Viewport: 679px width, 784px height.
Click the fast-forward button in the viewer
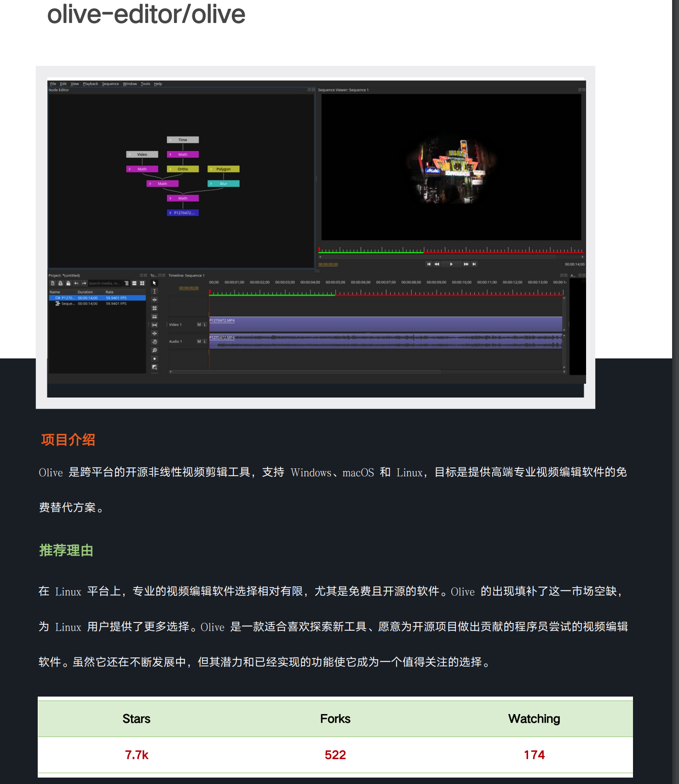click(466, 264)
